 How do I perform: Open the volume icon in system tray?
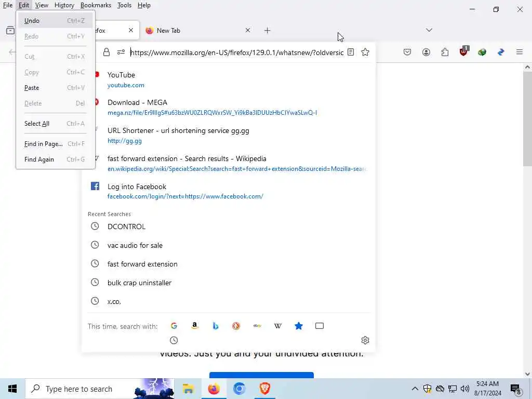tap(465, 389)
